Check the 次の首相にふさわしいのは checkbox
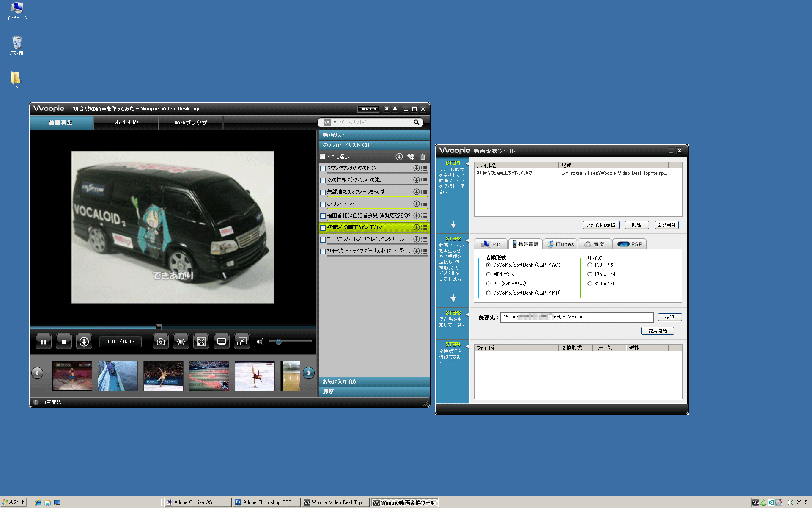The height and width of the screenshot is (508, 812). pyautogui.click(x=323, y=180)
